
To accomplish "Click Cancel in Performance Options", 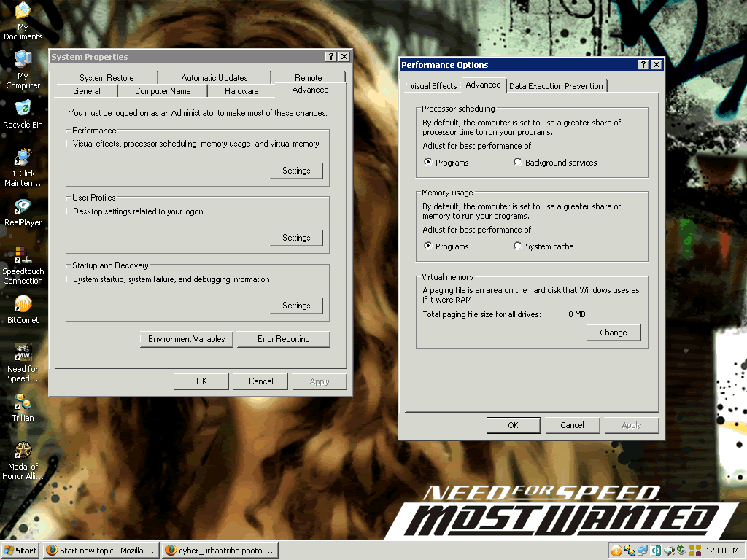I will click(x=572, y=425).
